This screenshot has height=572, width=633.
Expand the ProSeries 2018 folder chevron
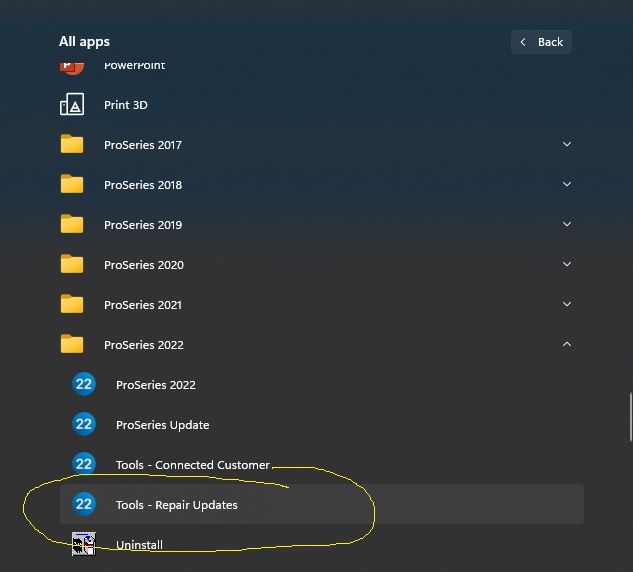(567, 185)
